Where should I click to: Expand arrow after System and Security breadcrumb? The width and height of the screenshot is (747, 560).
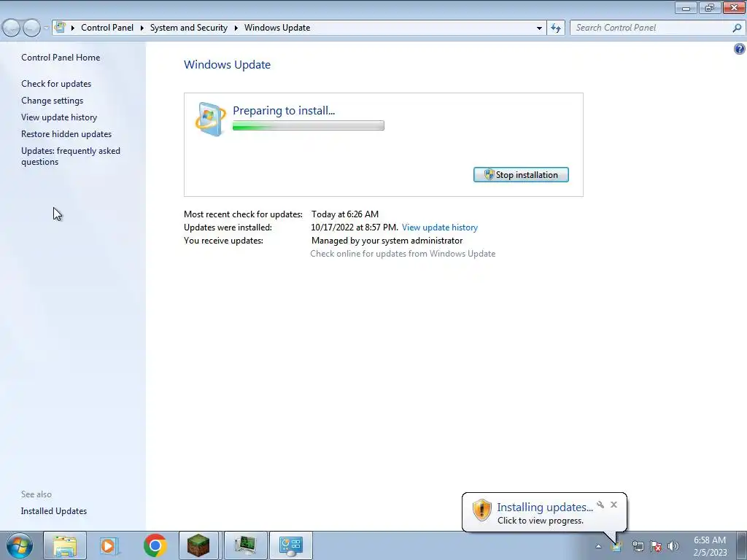[x=236, y=28]
